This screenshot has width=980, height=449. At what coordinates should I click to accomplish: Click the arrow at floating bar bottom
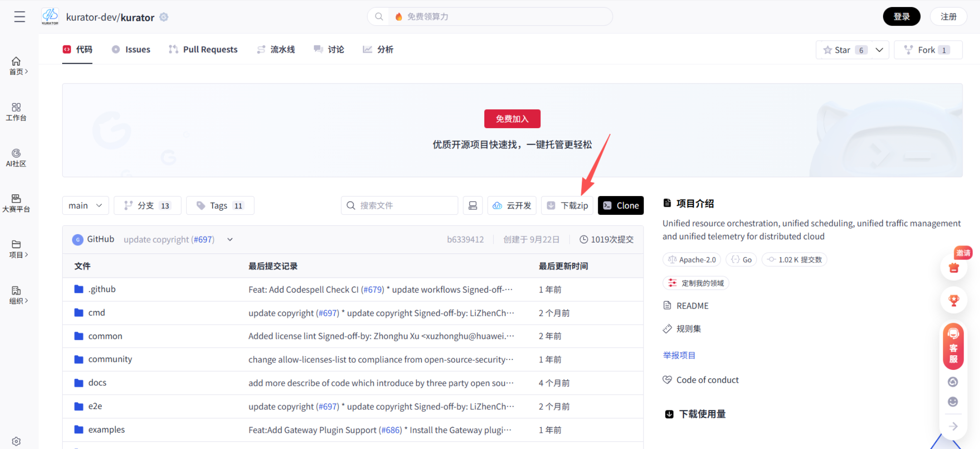coord(953,426)
